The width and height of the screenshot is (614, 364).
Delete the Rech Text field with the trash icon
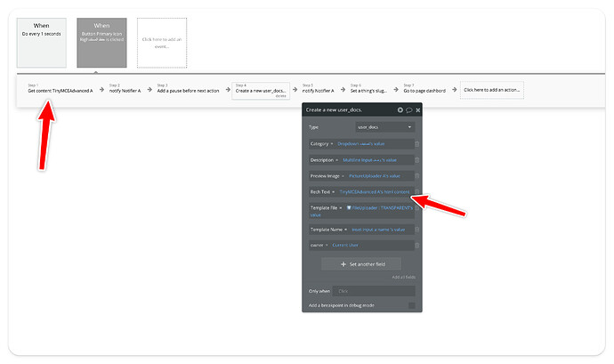point(417,192)
